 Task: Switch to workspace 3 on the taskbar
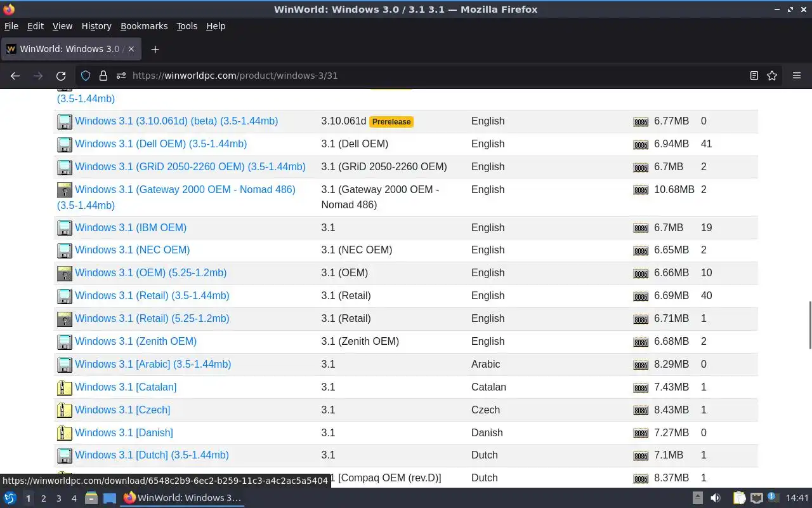[58, 498]
